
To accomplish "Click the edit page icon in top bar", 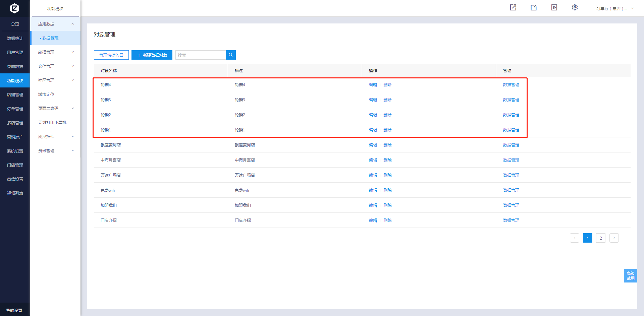I will (x=534, y=7).
